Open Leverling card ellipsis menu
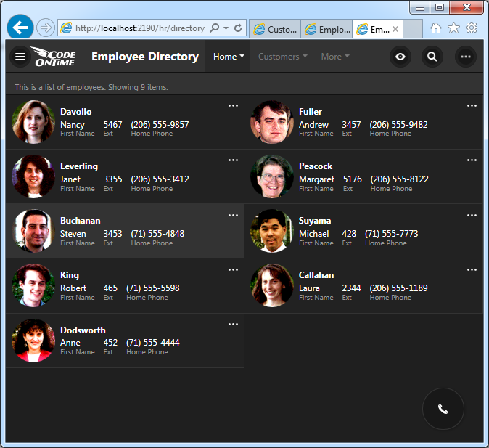 233,160
